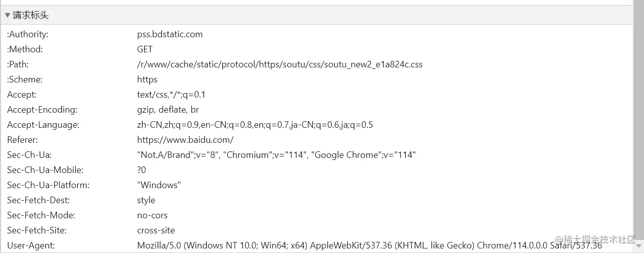Click the :Authority header name
Viewport: 644px width, 253px height.
[28, 34]
